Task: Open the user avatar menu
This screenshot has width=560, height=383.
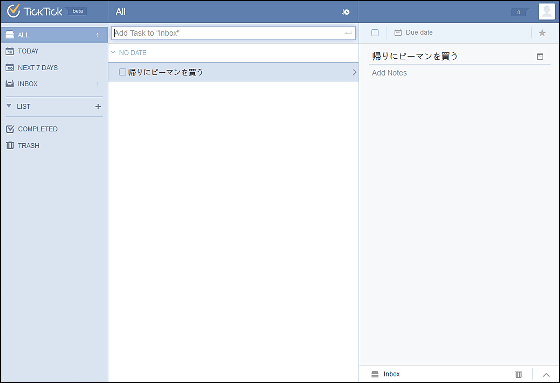Action: click(546, 12)
